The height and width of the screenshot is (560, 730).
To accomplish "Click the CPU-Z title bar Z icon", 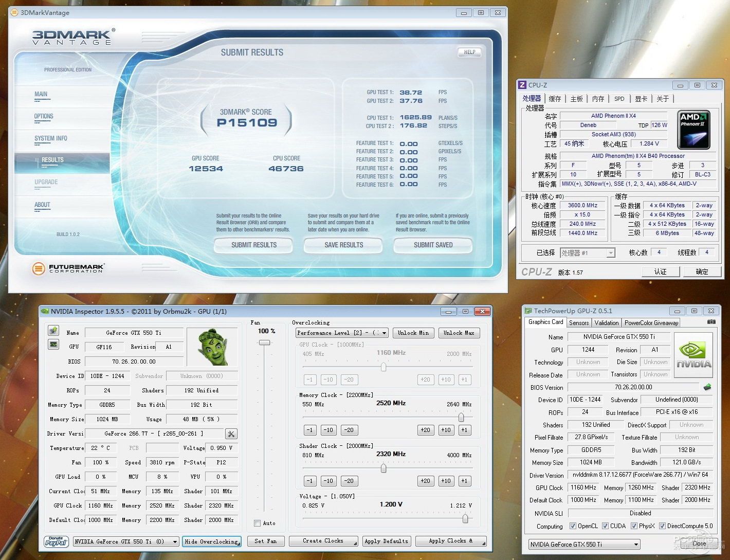I will pyautogui.click(x=522, y=85).
